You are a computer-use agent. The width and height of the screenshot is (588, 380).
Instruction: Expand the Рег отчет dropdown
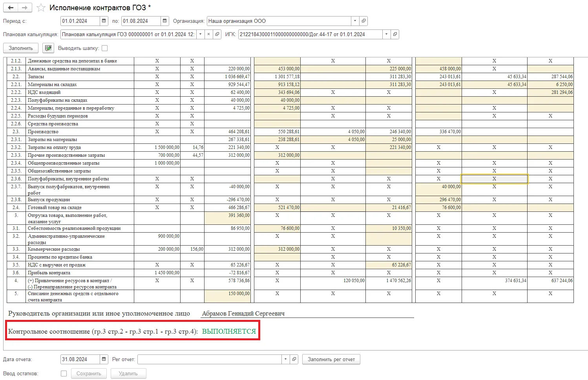(x=286, y=360)
